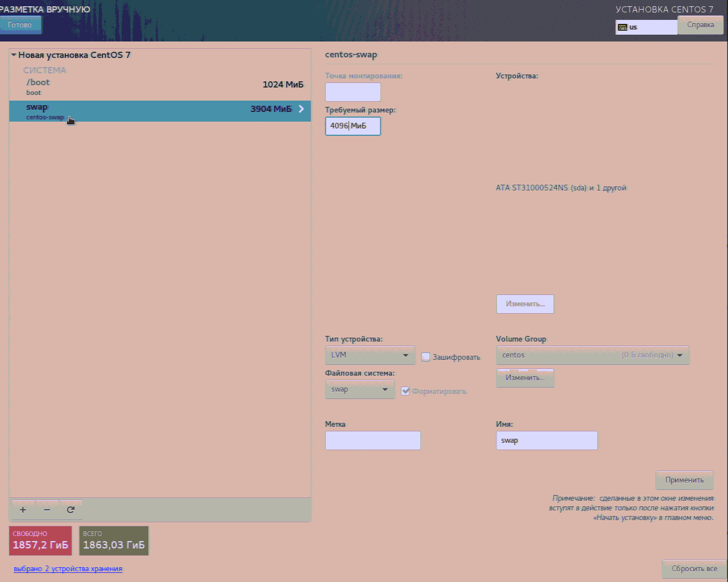Select the /boot partition row
This screenshot has width=728, height=582.
[x=160, y=88]
